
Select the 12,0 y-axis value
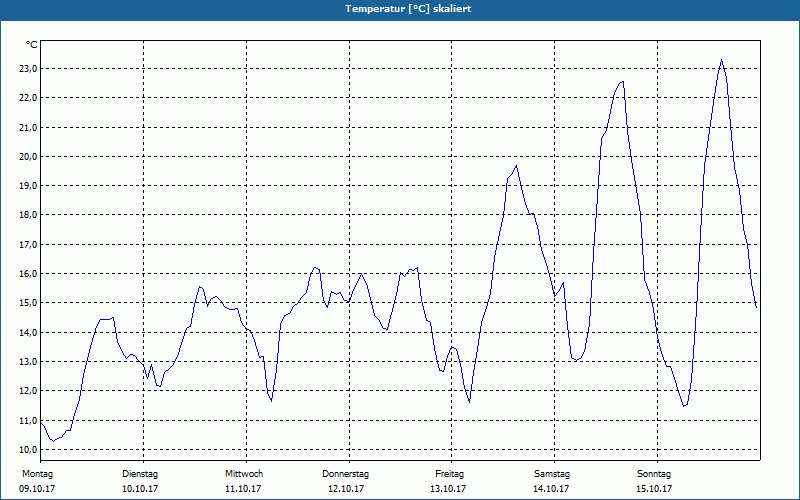point(28,391)
